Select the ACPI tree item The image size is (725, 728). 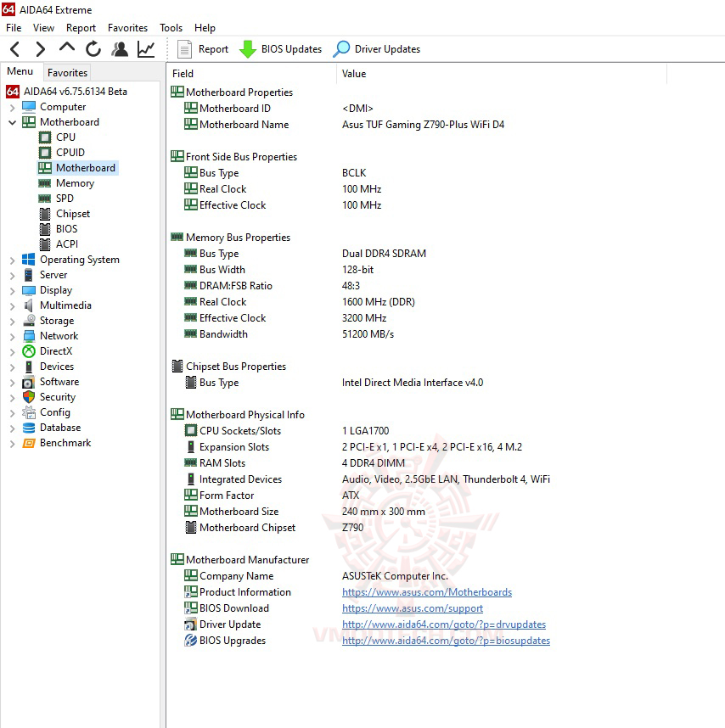click(67, 244)
